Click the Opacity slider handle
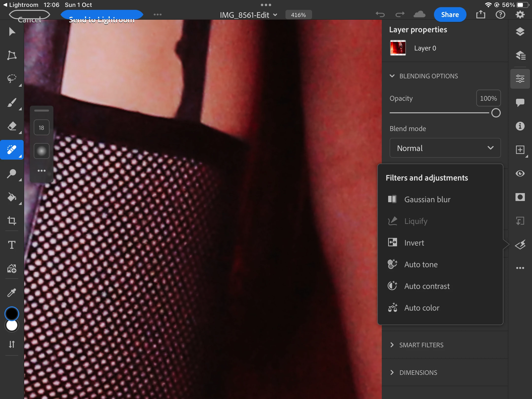The height and width of the screenshot is (399, 532). (x=496, y=113)
